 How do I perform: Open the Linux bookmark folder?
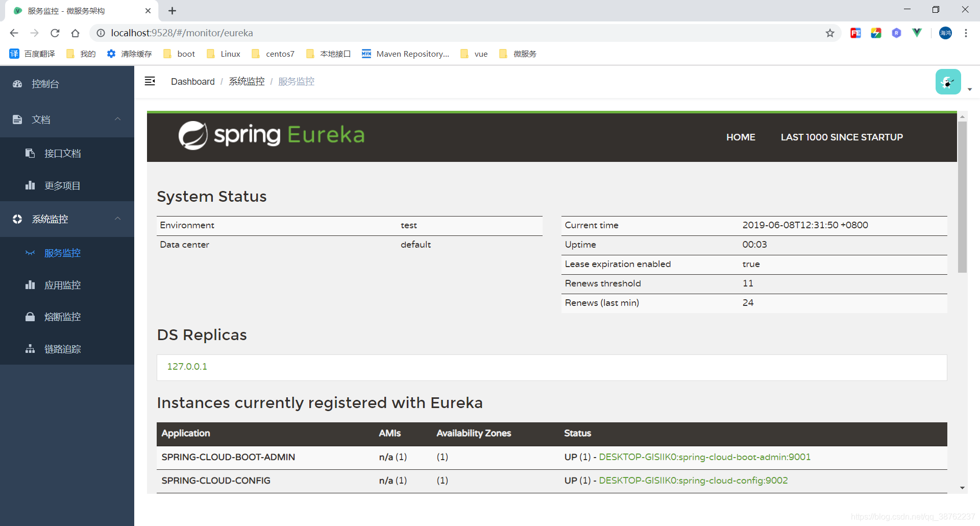tap(224, 54)
